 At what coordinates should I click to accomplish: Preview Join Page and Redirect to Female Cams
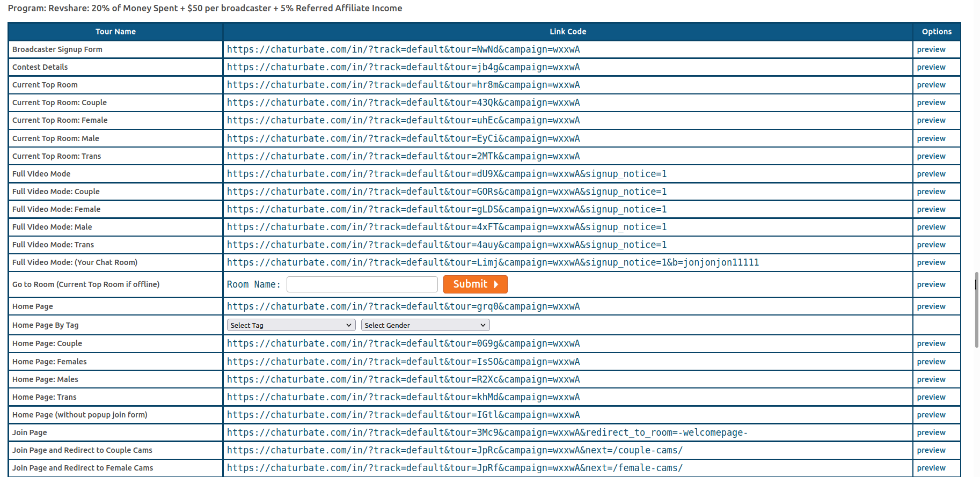931,468
